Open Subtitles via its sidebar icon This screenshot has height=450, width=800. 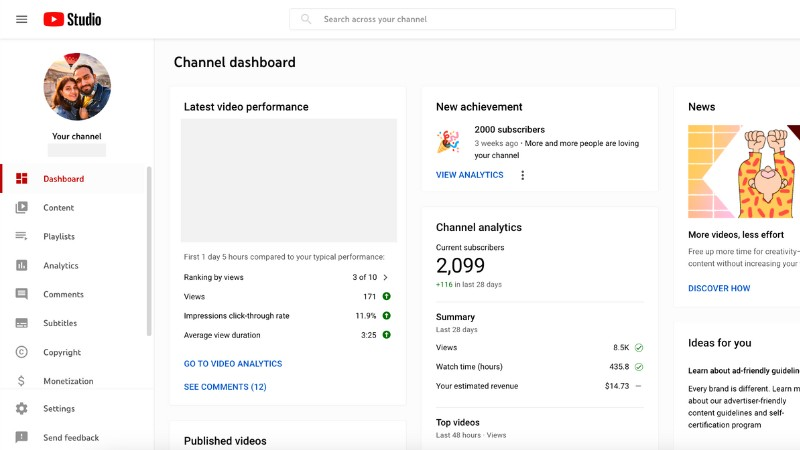pyautogui.click(x=21, y=324)
